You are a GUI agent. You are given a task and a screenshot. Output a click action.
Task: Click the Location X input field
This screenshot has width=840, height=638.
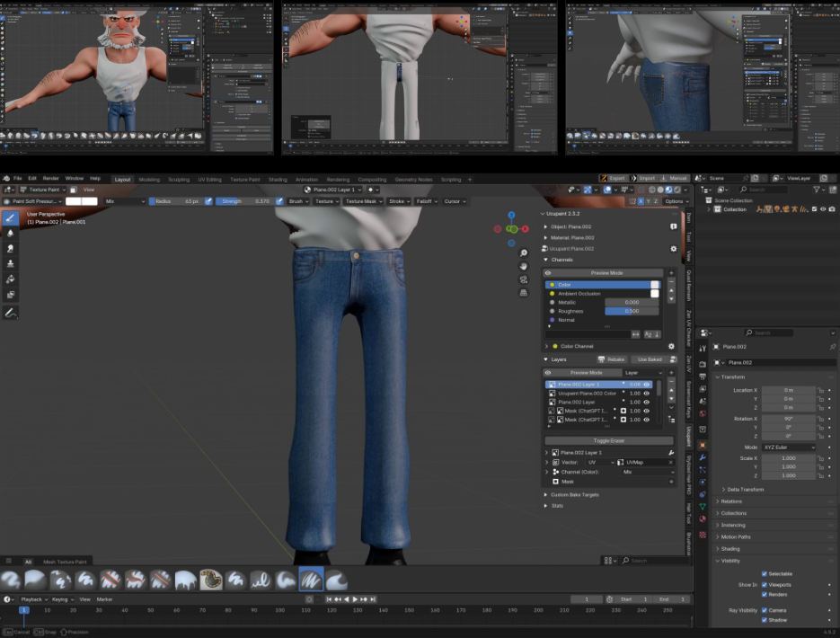pos(788,390)
